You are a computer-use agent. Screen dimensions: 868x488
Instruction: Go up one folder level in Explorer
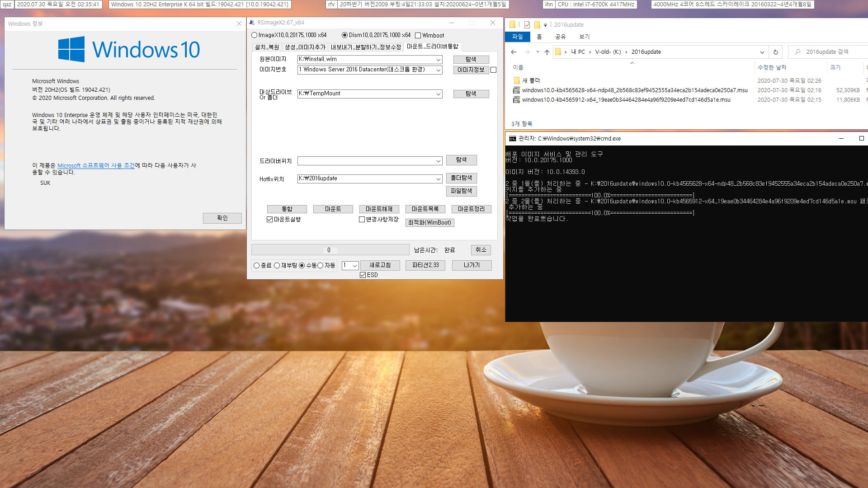pyautogui.click(x=547, y=52)
